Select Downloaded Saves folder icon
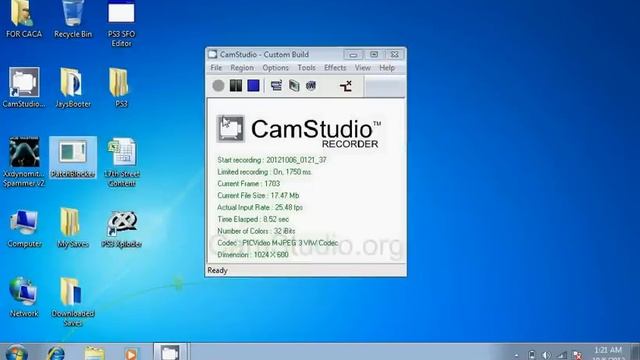 tap(73, 302)
